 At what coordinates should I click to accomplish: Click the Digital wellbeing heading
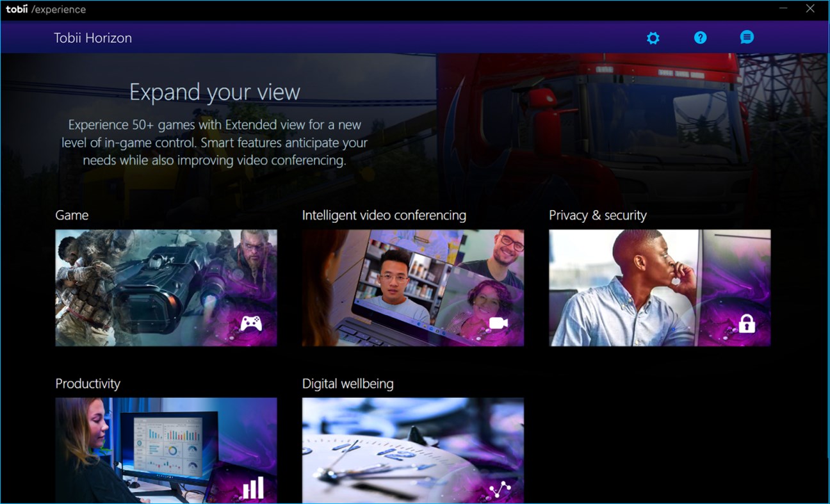pos(349,384)
